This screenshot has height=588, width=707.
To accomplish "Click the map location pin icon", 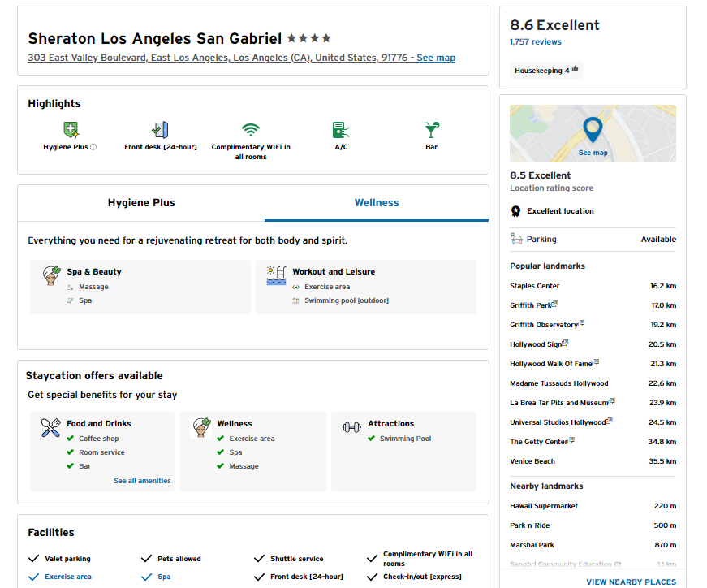I will (593, 130).
